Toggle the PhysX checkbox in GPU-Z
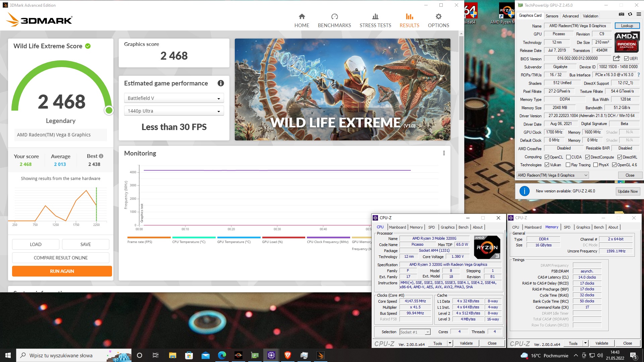The width and height of the screenshot is (644, 362). [595, 165]
